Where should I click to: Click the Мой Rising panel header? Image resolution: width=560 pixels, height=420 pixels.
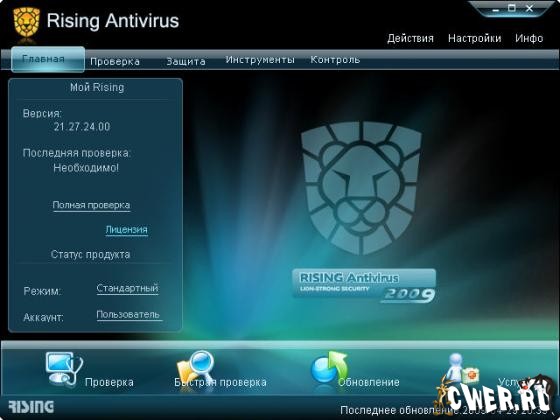point(97,88)
